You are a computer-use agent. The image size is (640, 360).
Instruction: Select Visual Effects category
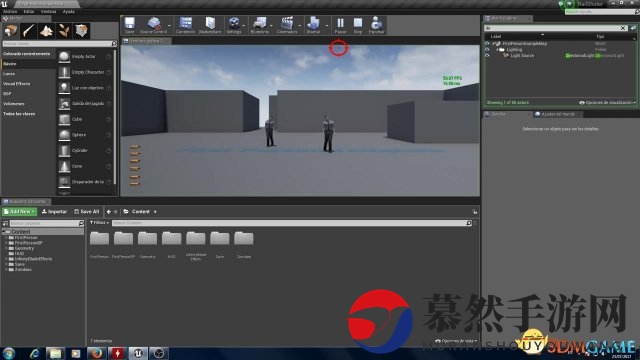point(28,84)
